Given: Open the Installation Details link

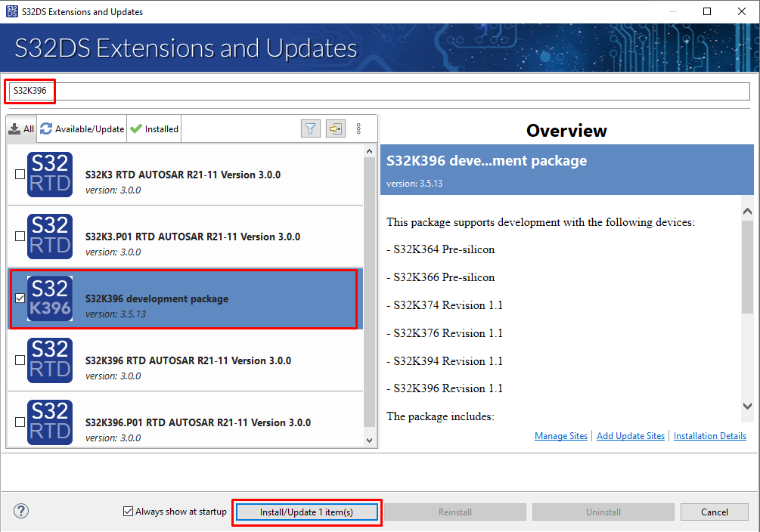Looking at the screenshot, I should click(709, 435).
